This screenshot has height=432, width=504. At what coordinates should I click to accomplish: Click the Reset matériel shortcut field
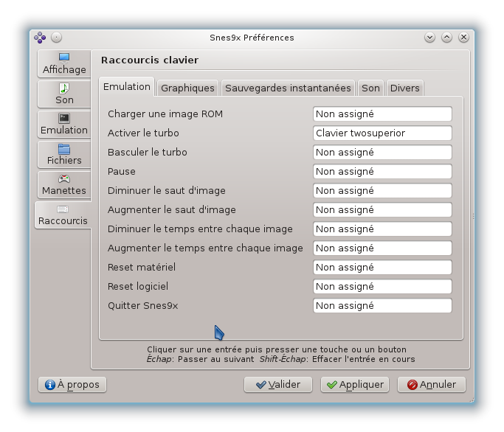[x=382, y=267]
